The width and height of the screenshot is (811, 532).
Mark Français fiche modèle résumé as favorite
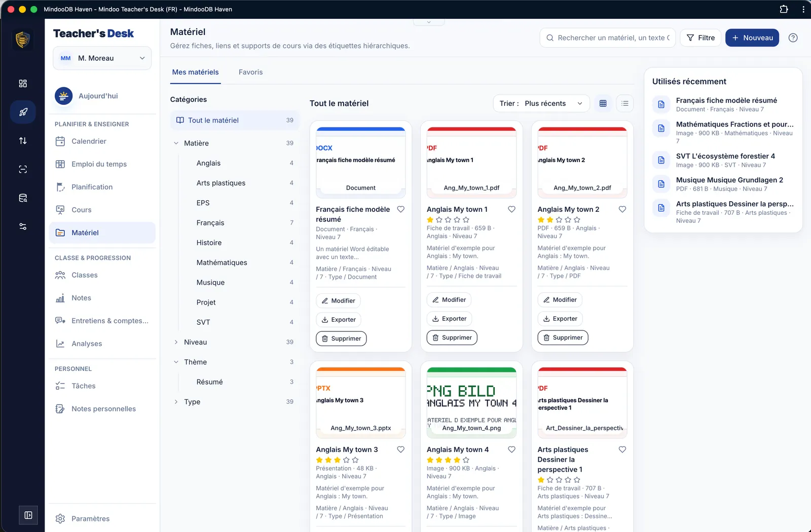400,209
